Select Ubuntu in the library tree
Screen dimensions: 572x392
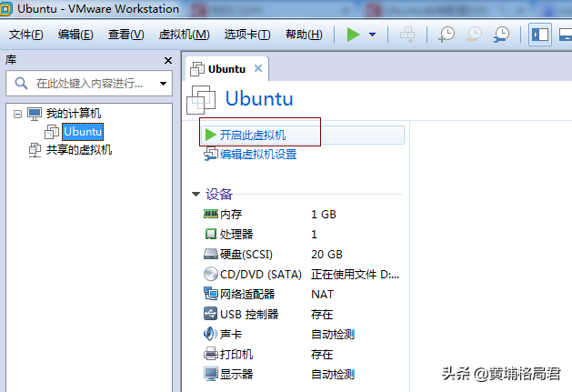pos(83,132)
